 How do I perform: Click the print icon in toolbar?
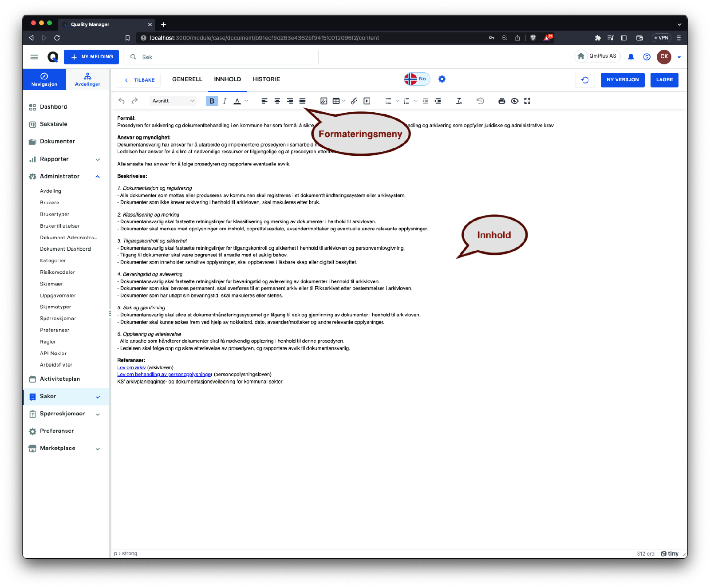pos(502,101)
